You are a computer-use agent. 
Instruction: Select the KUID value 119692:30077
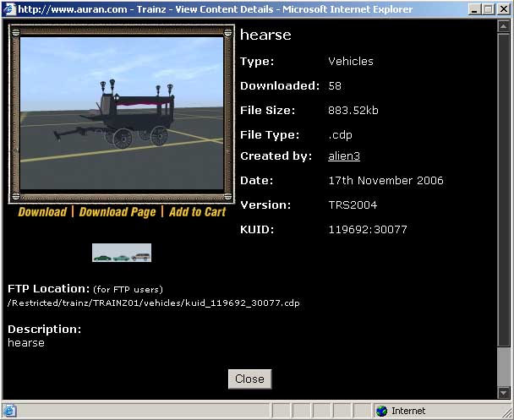(x=368, y=229)
